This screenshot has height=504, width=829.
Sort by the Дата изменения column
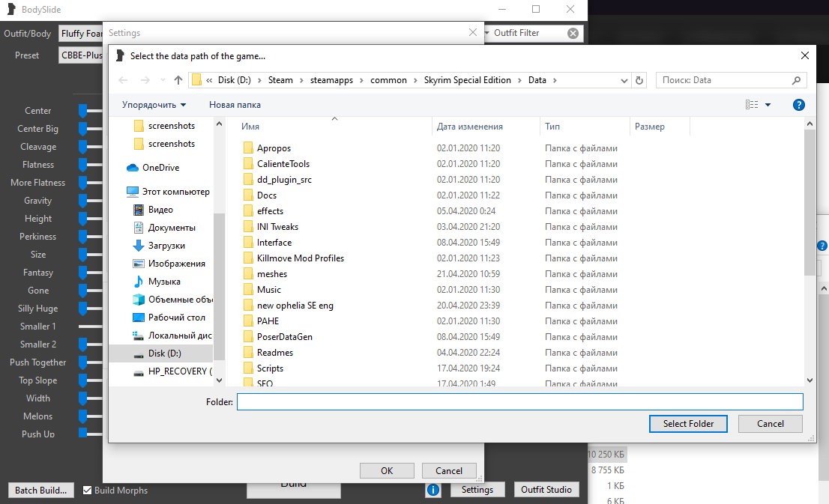point(470,127)
